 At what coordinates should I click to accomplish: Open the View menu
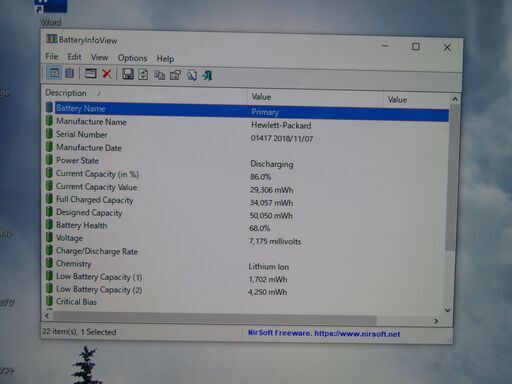[x=99, y=58]
